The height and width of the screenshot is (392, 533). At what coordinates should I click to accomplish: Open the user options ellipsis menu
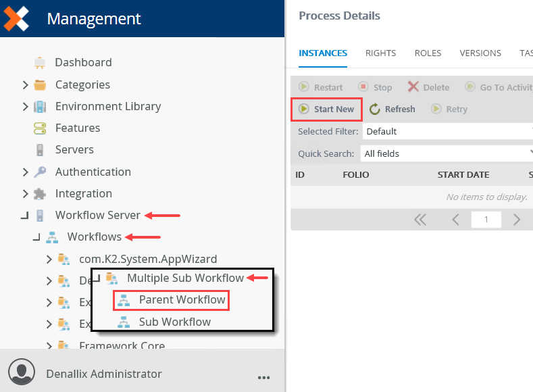click(264, 376)
